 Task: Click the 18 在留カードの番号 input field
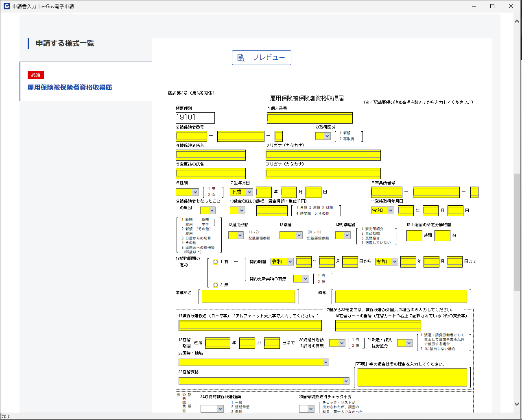click(378, 325)
